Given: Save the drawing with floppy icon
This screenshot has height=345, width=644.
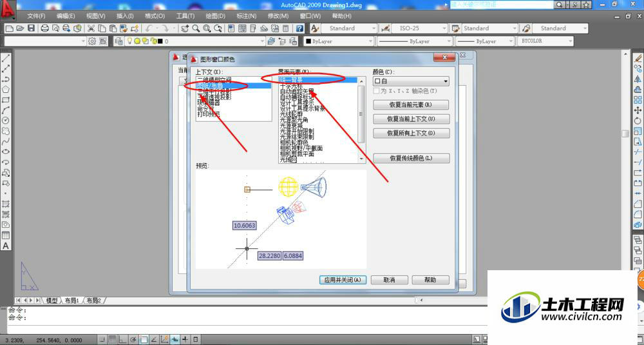Looking at the screenshot, I should click(31, 28).
